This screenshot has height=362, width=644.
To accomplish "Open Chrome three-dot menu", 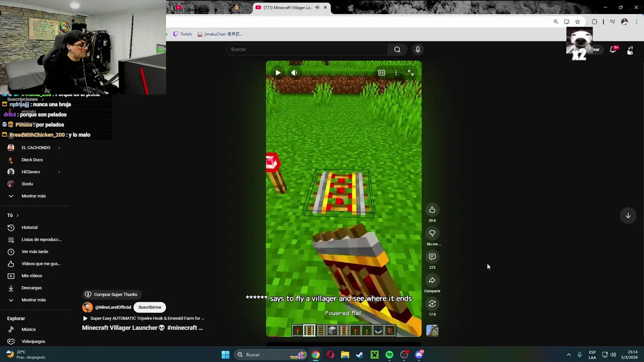I will click(x=636, y=22).
